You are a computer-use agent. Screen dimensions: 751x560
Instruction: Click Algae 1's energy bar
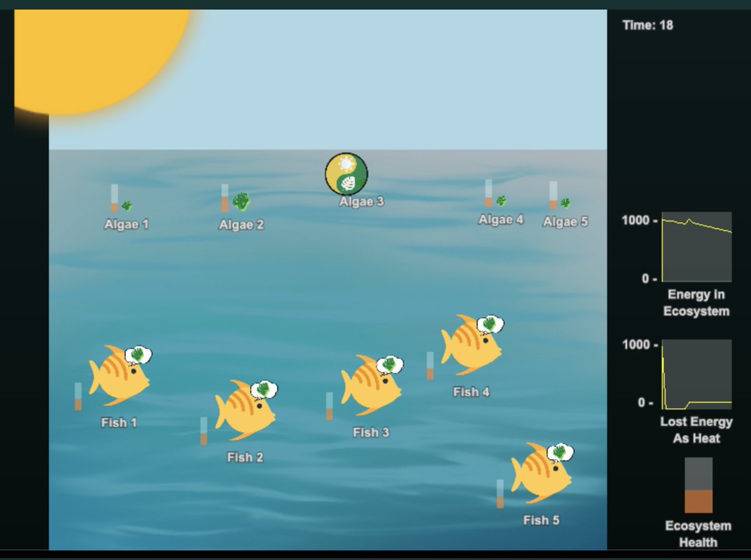115,198
